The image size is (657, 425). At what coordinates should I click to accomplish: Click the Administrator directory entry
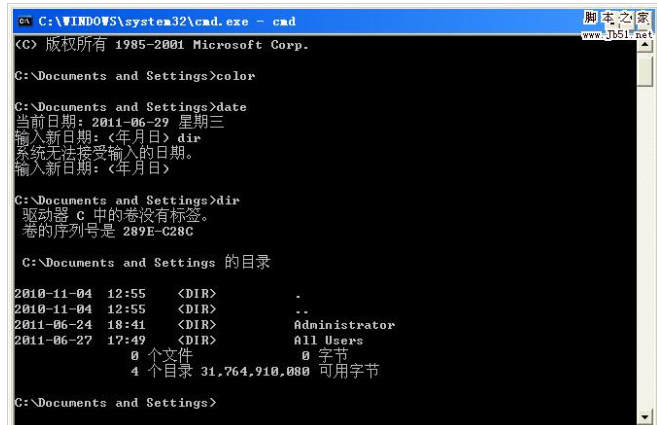(x=344, y=325)
